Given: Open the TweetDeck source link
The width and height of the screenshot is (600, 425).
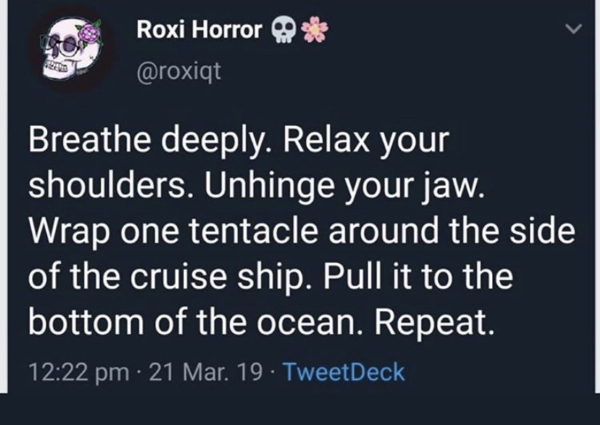Looking at the screenshot, I should (x=344, y=373).
